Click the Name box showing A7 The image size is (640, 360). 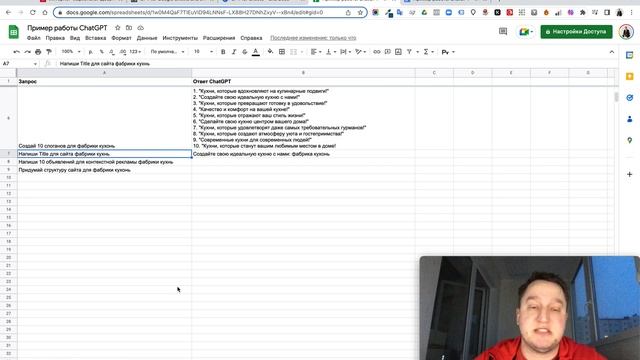pos(20,64)
